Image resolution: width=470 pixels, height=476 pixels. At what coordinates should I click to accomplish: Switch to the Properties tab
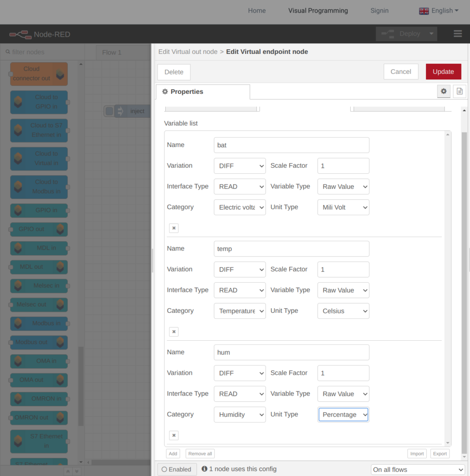203,92
